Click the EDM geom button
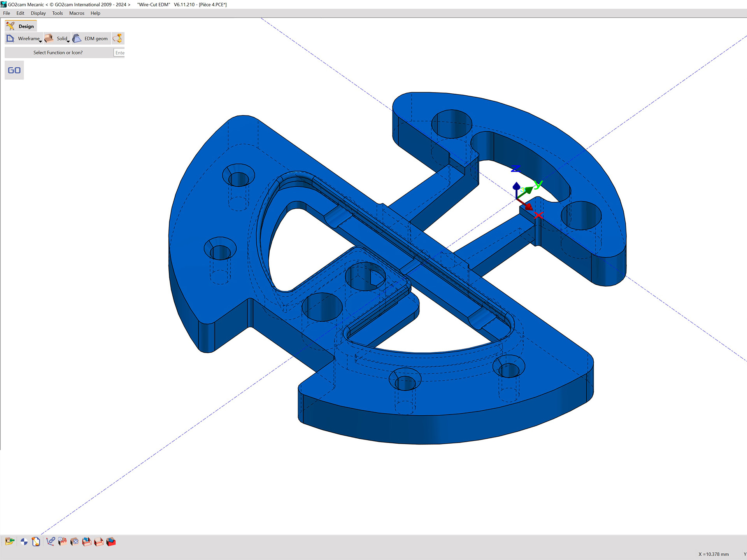This screenshot has height=560, width=747. click(x=91, y=38)
